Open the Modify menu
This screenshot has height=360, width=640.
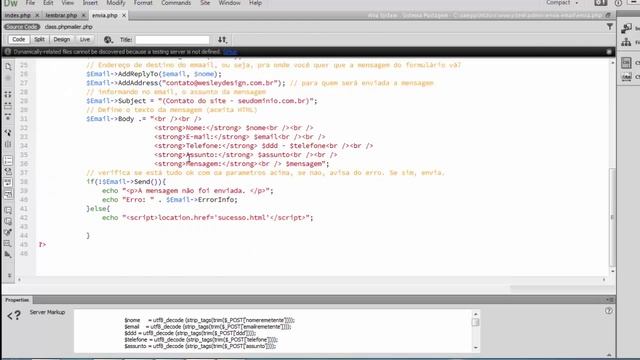tap(116, 3)
